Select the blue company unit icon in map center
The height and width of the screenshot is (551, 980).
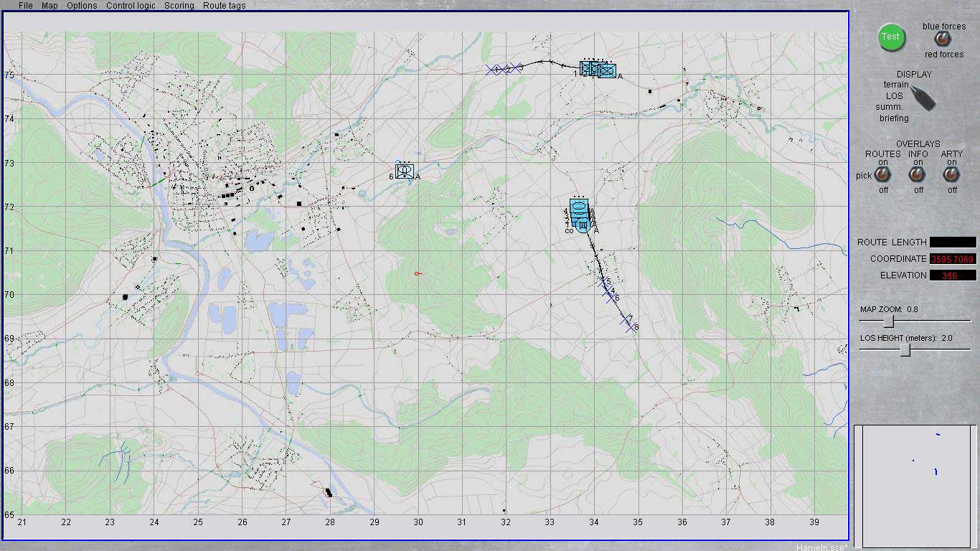[x=579, y=210]
